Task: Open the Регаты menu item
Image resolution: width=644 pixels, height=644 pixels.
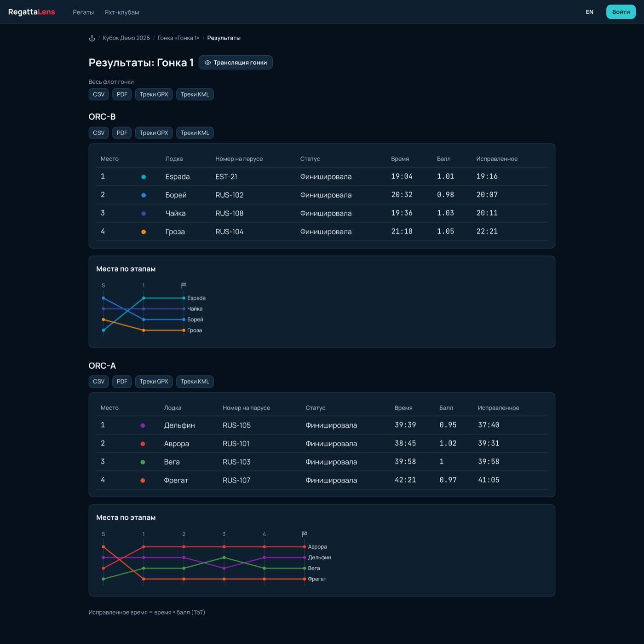Action: point(83,12)
